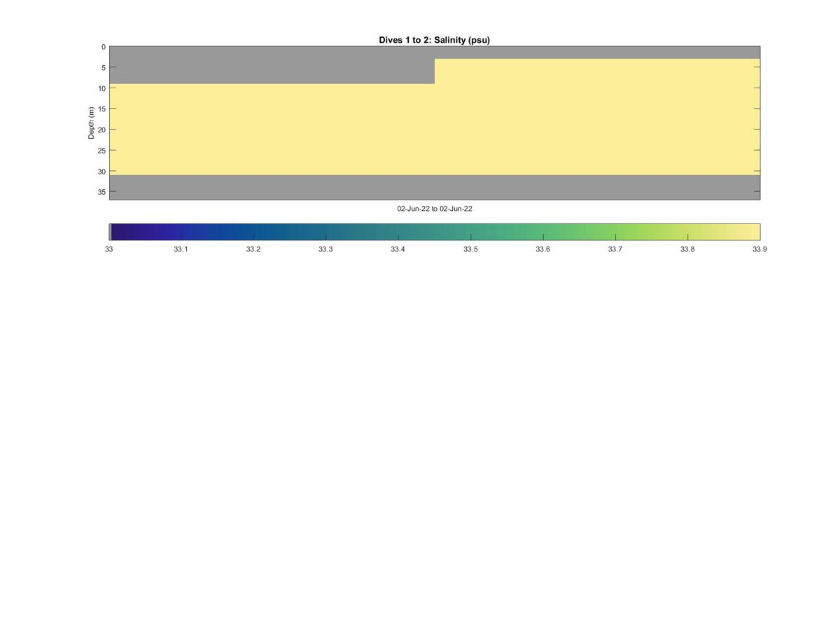The height and width of the screenshot is (620, 840).
Task: Click the depth tick label 30
Action: pyautogui.click(x=101, y=172)
